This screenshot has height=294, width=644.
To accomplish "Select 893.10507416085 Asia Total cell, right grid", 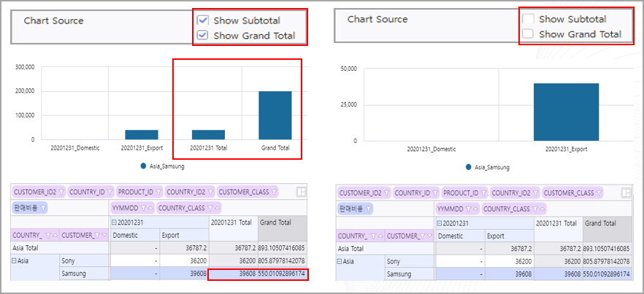I will click(x=607, y=249).
